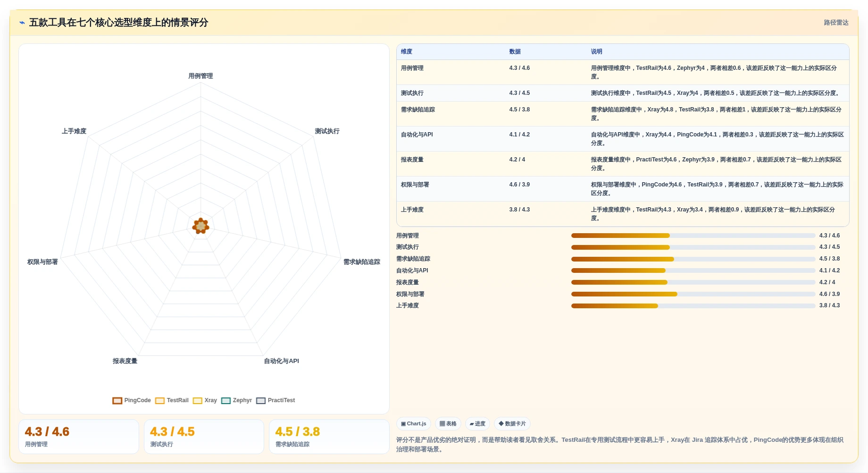Click the 自动化与API progress list label

click(x=412, y=270)
